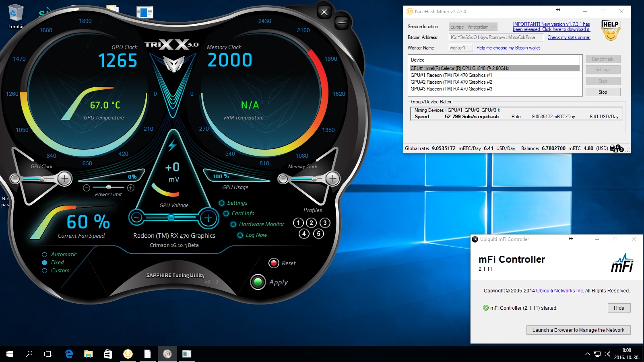This screenshot has width=644, height=362.
Task: Expand the Service location dropdown
Action: click(473, 27)
